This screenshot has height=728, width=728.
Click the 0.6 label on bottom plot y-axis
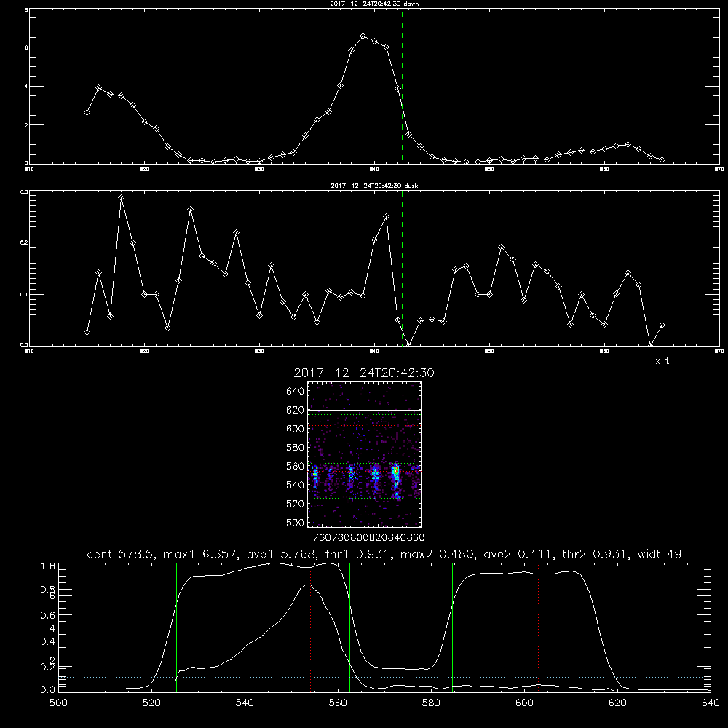click(x=48, y=615)
